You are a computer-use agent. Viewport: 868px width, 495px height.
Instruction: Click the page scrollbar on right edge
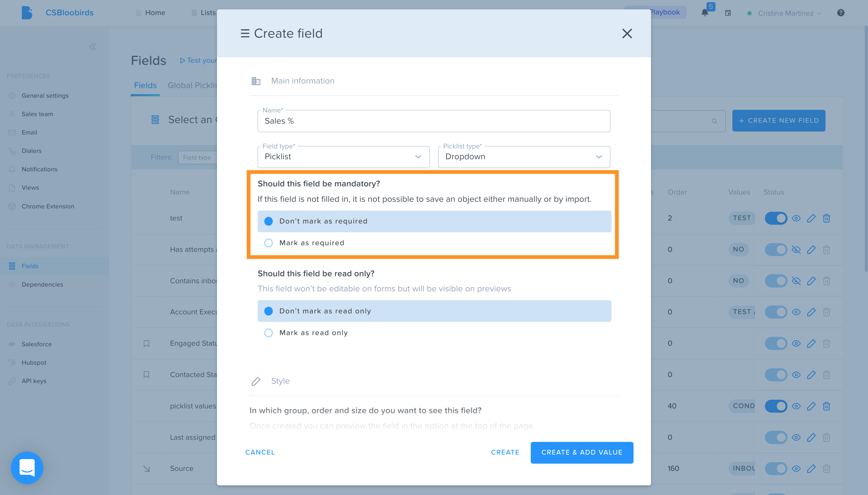point(866,150)
